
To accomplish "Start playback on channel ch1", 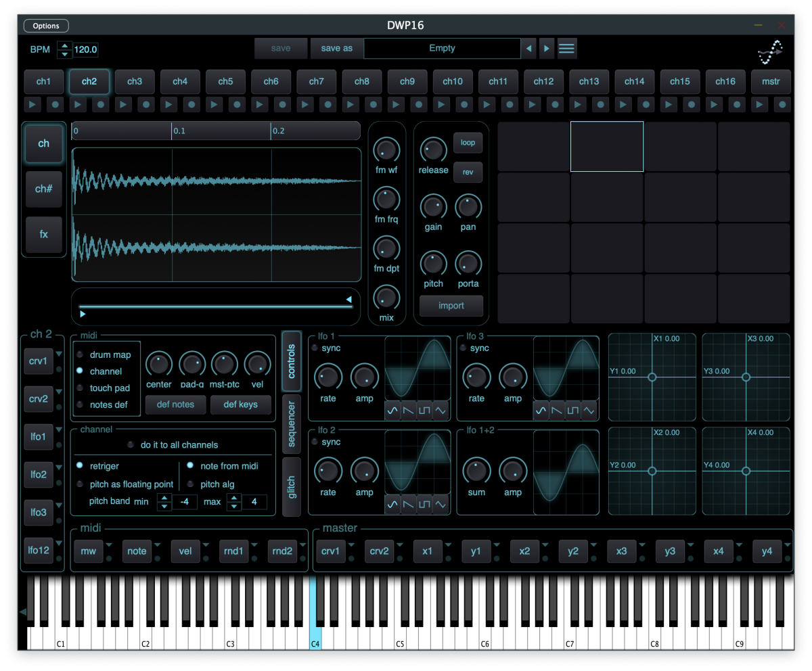I will [x=32, y=105].
